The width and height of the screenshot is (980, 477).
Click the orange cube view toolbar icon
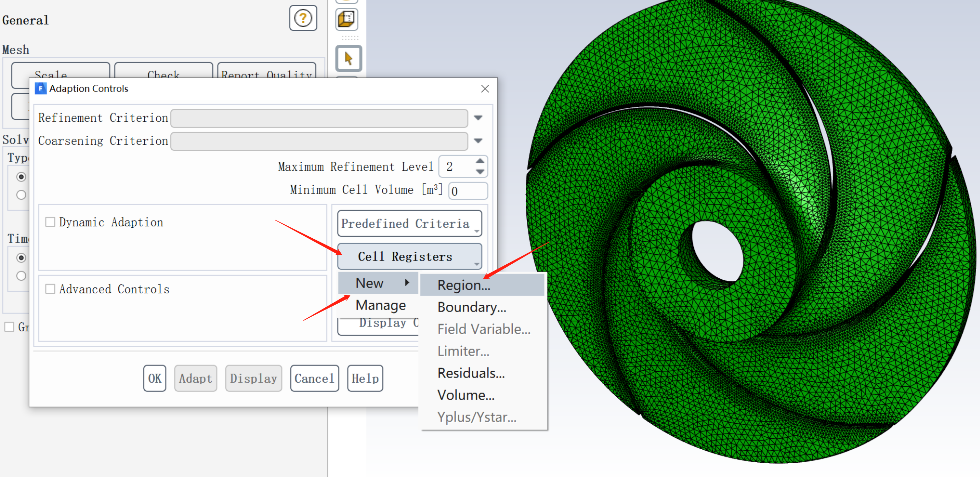click(x=347, y=19)
